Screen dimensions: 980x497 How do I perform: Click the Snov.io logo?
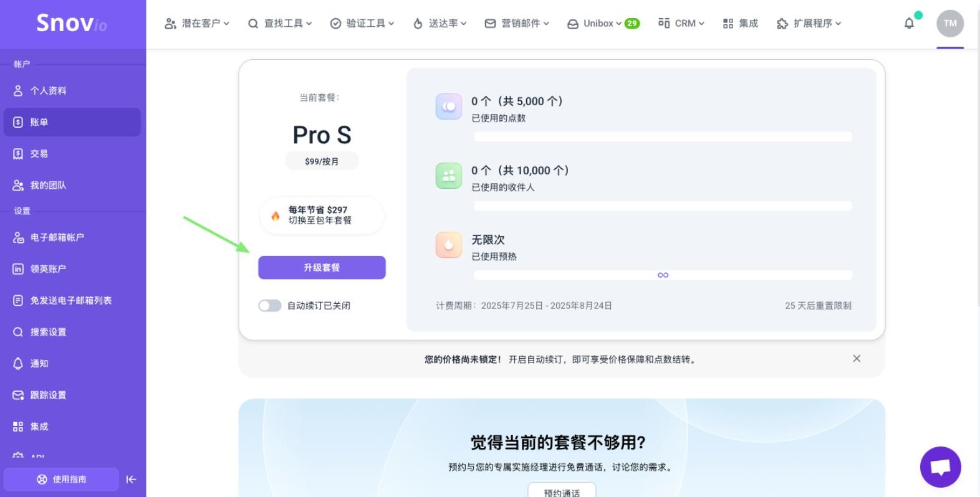click(x=72, y=24)
